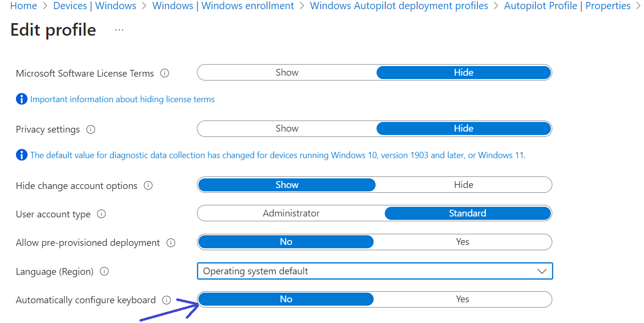The height and width of the screenshot is (323, 644).
Task: Set Automatically configure keyboard to Yes
Action: pyautogui.click(x=462, y=299)
